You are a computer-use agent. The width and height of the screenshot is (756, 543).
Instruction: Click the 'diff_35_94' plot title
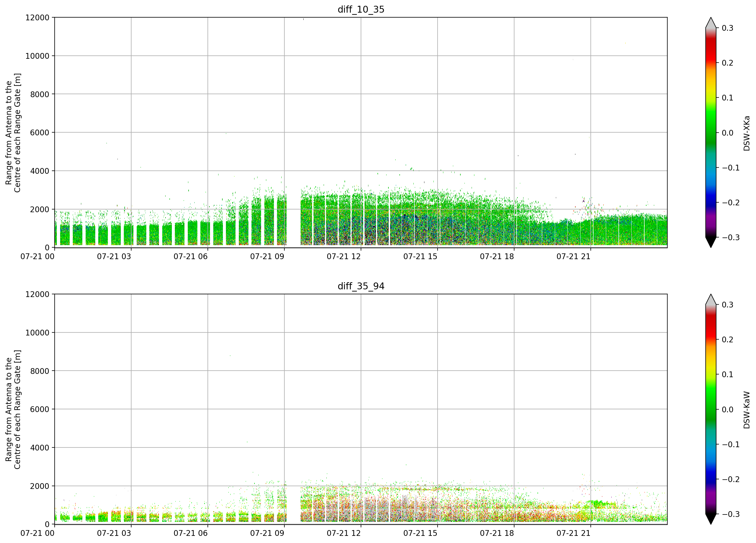[x=361, y=286]
